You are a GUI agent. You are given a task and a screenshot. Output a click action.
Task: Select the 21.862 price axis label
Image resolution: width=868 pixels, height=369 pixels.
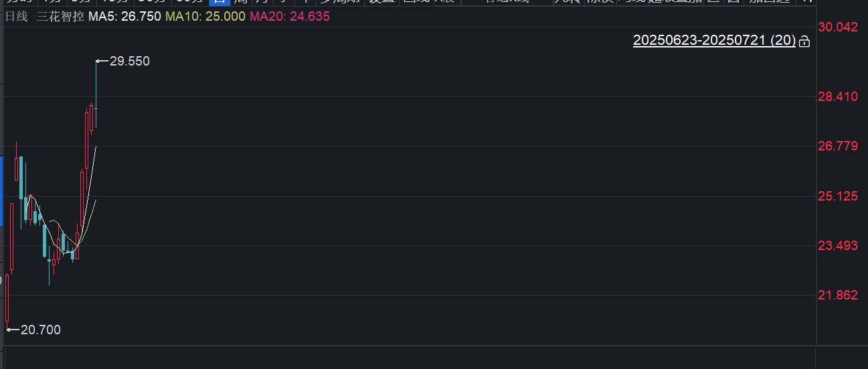[x=839, y=295]
